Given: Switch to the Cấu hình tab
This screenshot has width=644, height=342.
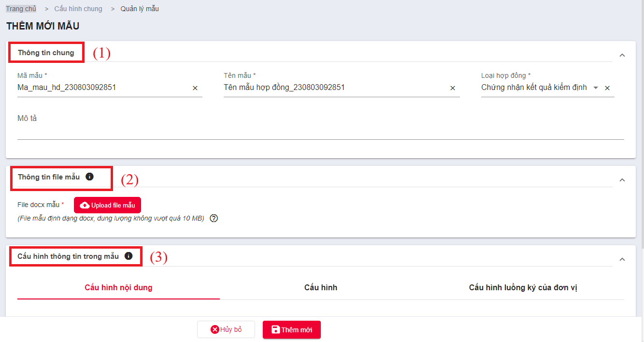Looking at the screenshot, I should click(321, 288).
